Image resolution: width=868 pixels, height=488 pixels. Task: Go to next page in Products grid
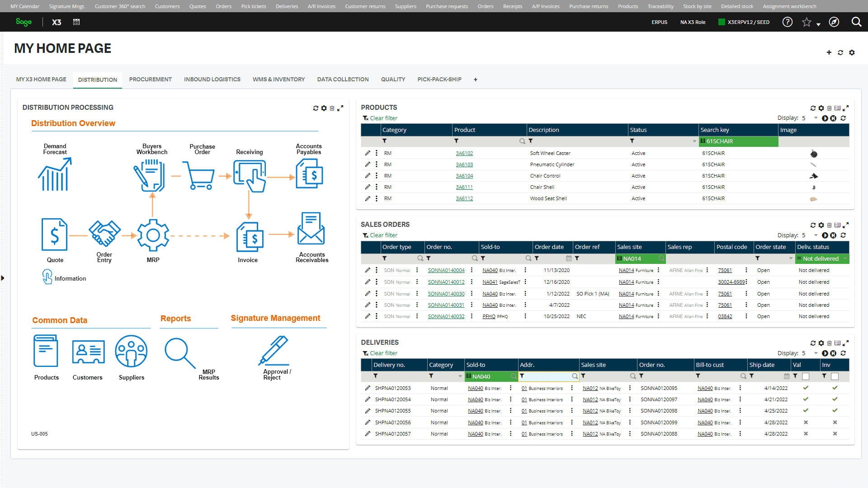(825, 118)
